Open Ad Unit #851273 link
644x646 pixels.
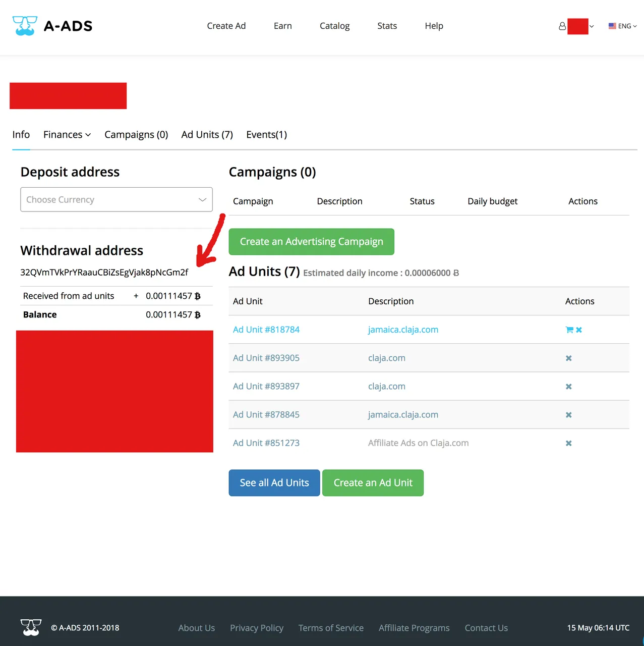[266, 443]
